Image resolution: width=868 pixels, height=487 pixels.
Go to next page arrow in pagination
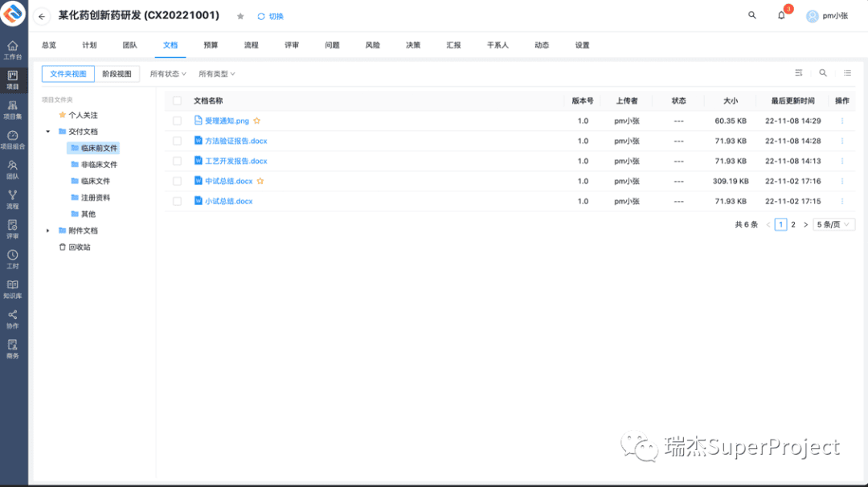[805, 225]
